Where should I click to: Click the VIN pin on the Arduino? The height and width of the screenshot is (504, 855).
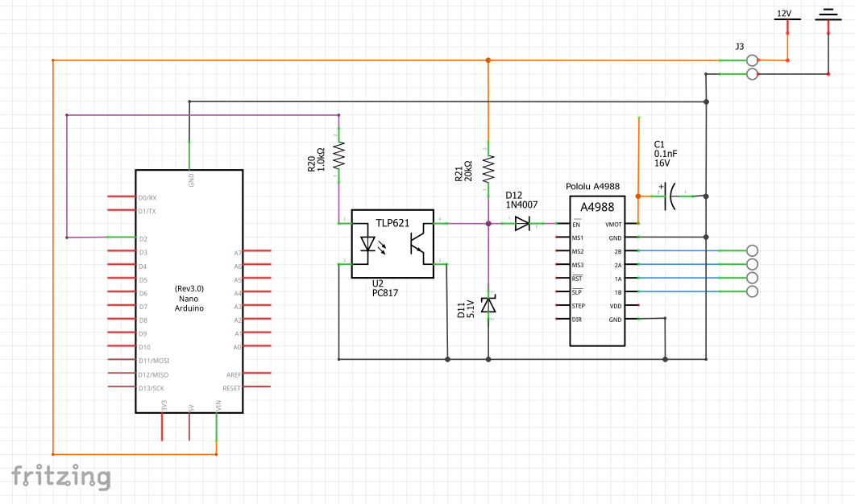[217, 427]
